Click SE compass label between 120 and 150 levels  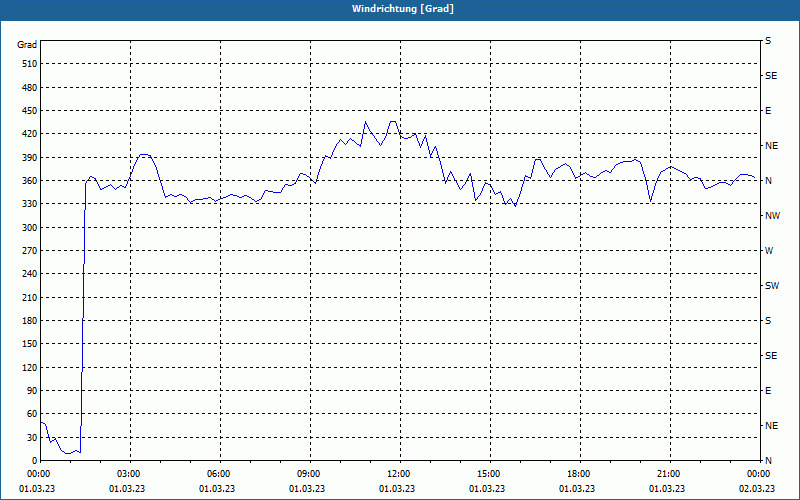click(771, 356)
